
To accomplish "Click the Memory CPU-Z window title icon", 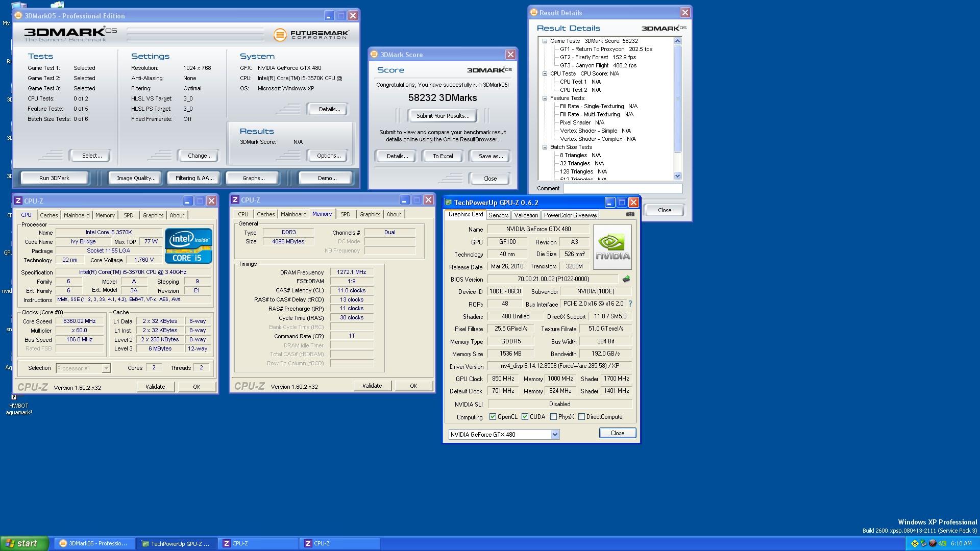I will (x=235, y=200).
